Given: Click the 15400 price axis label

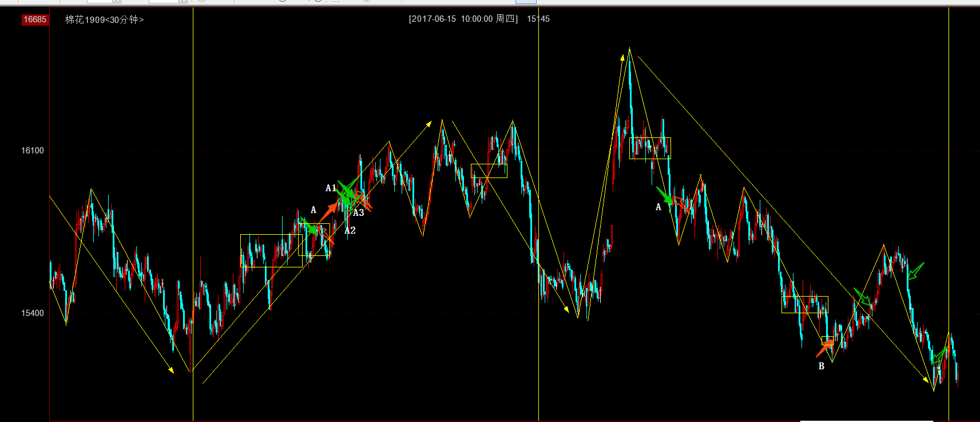Looking at the screenshot, I should pos(33,313).
